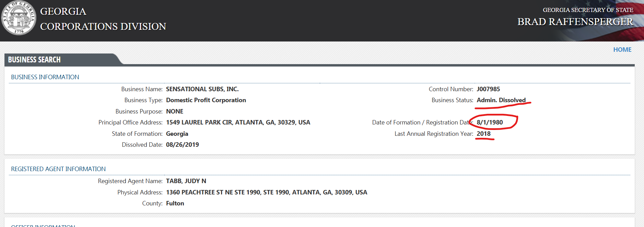This screenshot has width=644, height=227.
Task: Click the Fulton county value
Action: coord(175,203)
